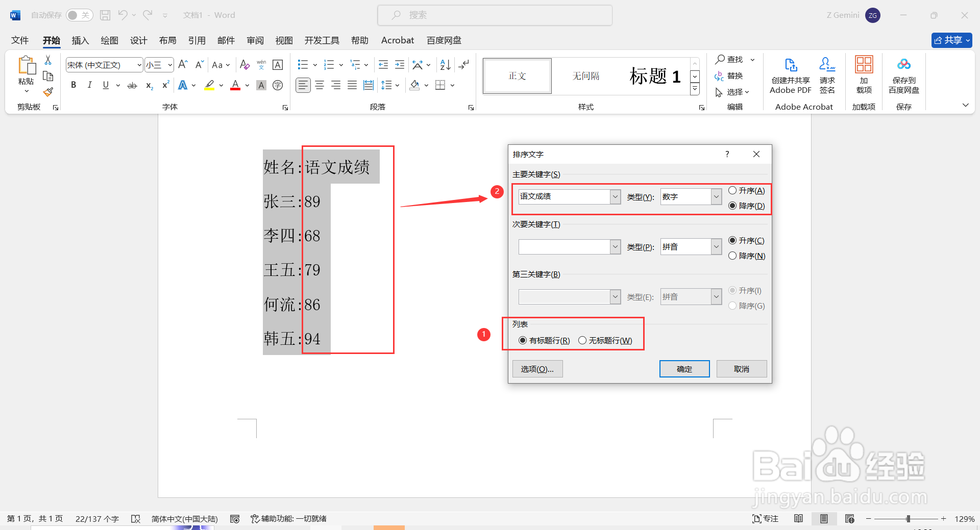Open the 主要关键字 dropdown showing 语文成绩
The image size is (980, 530).
coord(615,196)
